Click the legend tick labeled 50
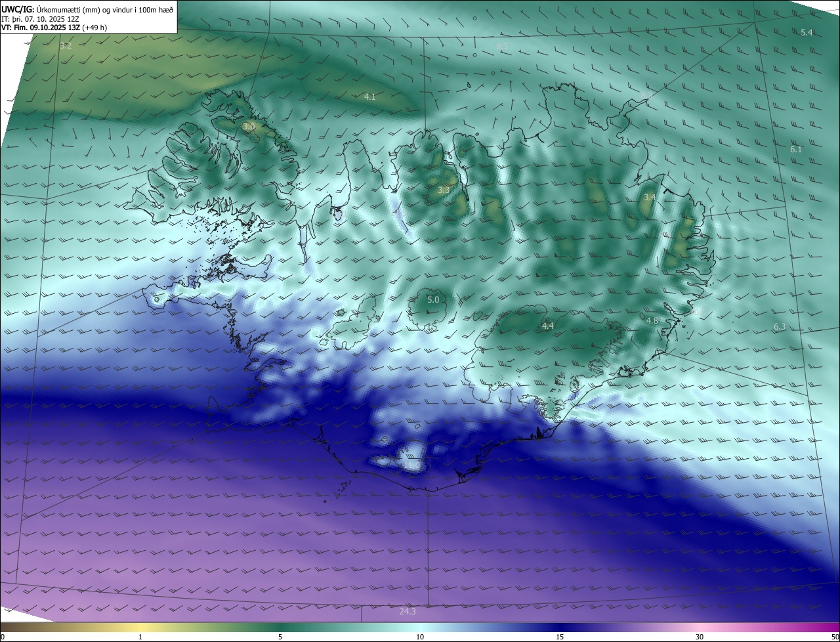Image resolution: width=840 pixels, height=642 pixels. (835, 637)
